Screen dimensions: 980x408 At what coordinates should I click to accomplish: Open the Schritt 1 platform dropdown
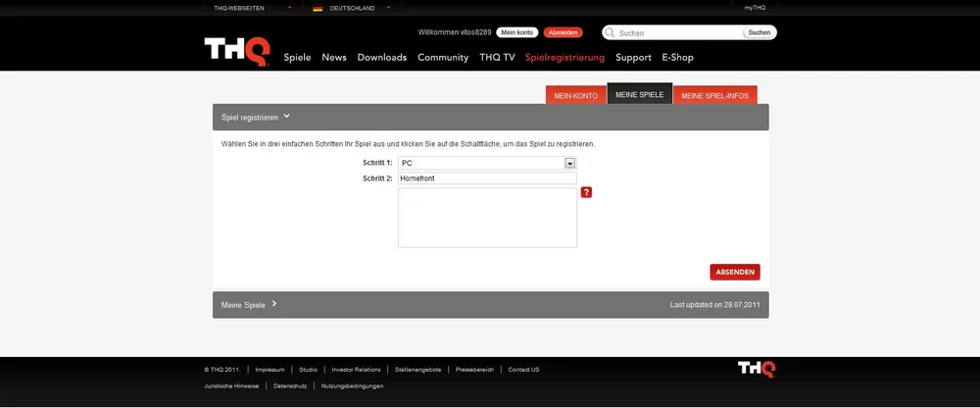tap(569, 163)
